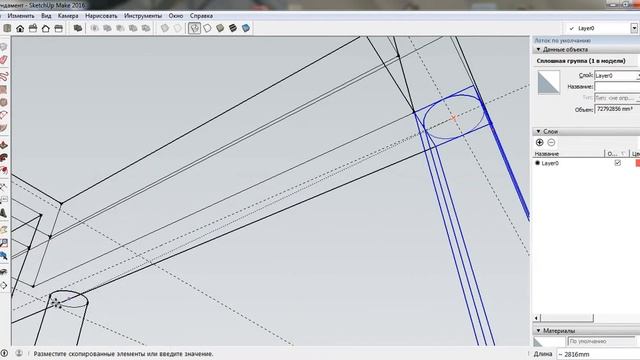Screen dimensions: 640x360
Task: Select the Iso view icon
Action: [7, 28]
